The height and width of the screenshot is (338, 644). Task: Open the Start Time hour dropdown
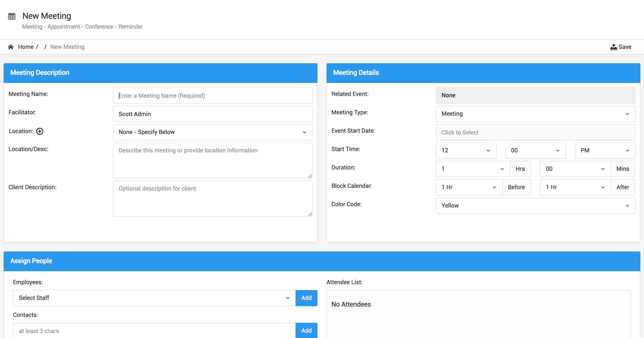point(466,150)
